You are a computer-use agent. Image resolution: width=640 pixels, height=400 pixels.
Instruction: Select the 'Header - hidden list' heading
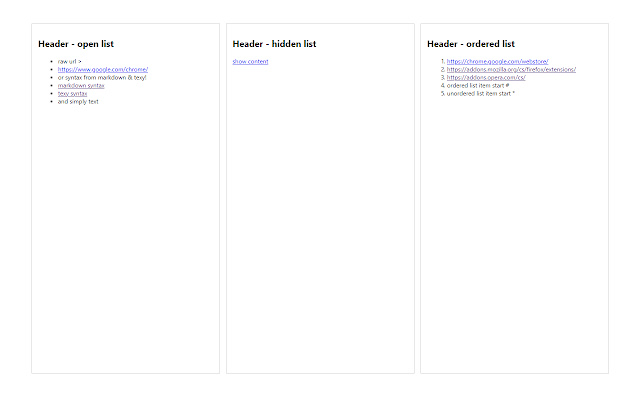click(x=274, y=44)
